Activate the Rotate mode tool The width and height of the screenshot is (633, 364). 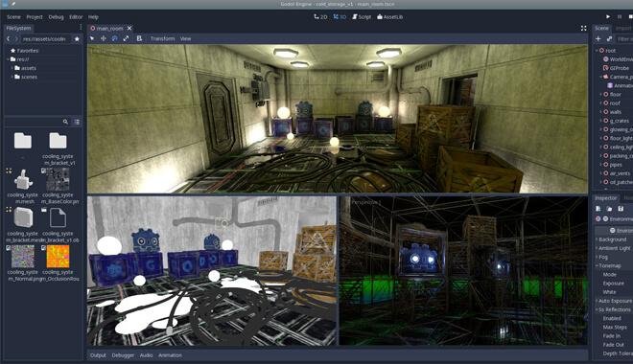pos(115,38)
